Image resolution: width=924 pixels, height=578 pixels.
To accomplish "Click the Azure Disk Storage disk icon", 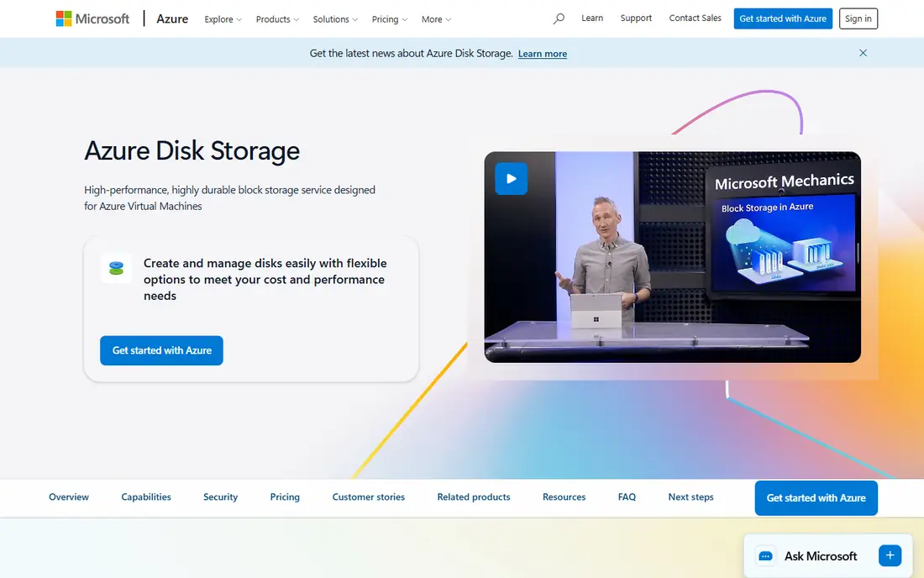I will (116, 269).
